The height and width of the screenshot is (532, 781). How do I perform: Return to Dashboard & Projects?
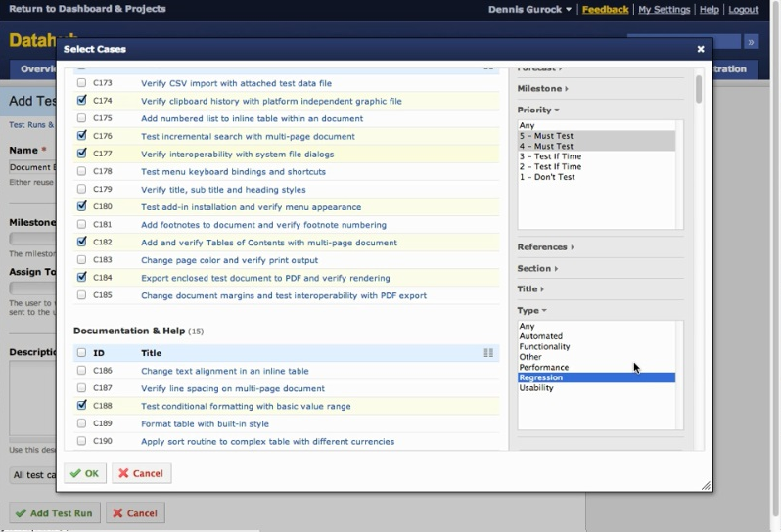tap(87, 9)
